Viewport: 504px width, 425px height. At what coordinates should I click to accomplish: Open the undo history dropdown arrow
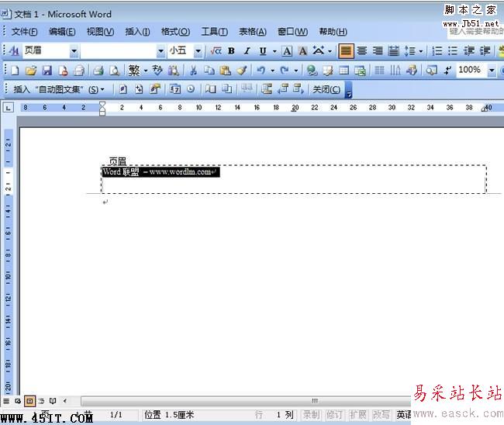tap(272, 71)
